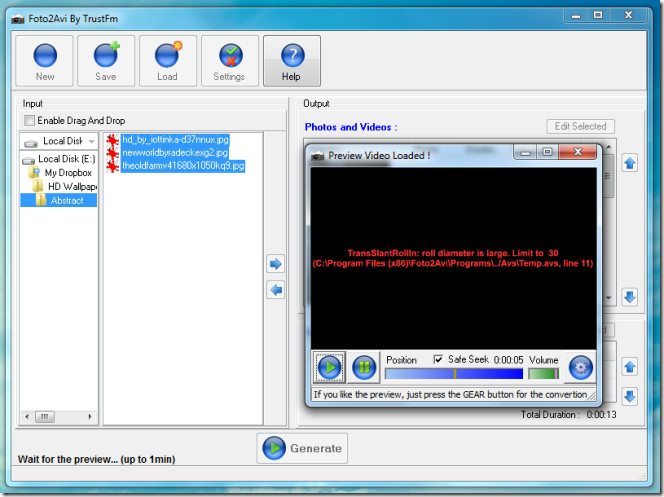
Task: Click the Total Duration 0:00:13 text
Action: [568, 415]
